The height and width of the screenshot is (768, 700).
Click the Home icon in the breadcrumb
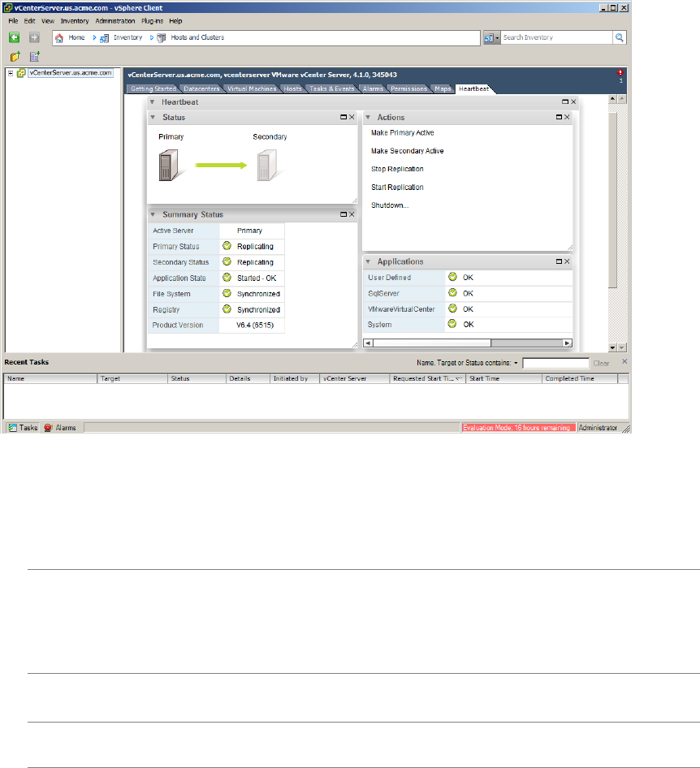coord(59,37)
